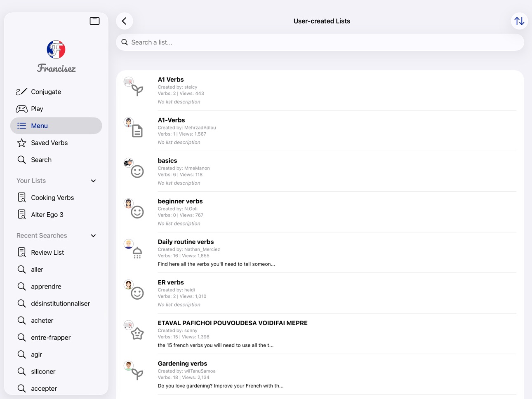
Task: Click heidi's avatar on ER verbs
Action: point(129,284)
